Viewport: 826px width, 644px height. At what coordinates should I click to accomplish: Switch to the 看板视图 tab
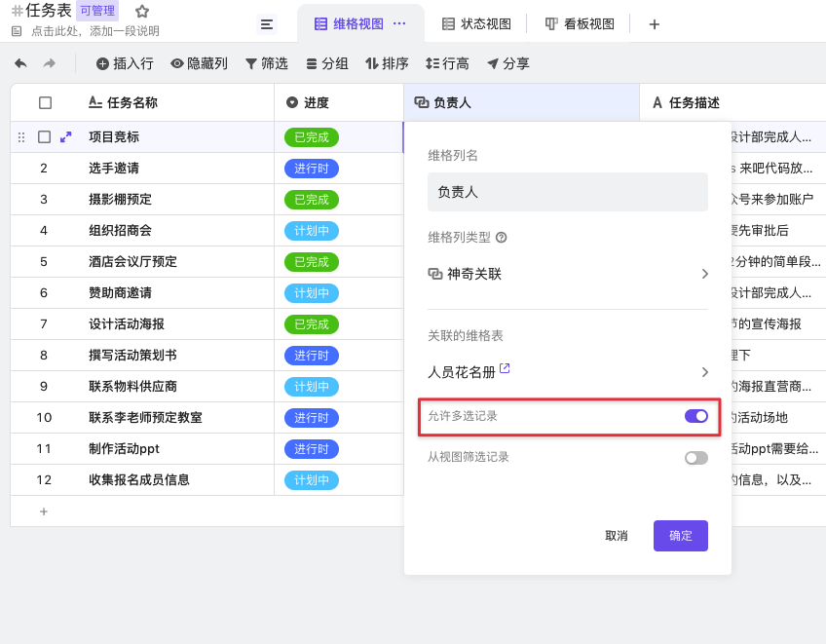pos(580,24)
